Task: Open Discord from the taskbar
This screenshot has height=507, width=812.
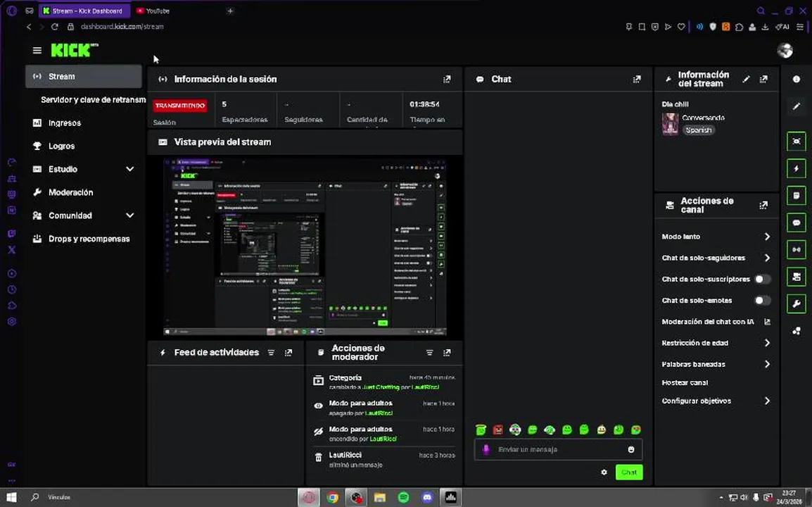Action: [x=427, y=497]
